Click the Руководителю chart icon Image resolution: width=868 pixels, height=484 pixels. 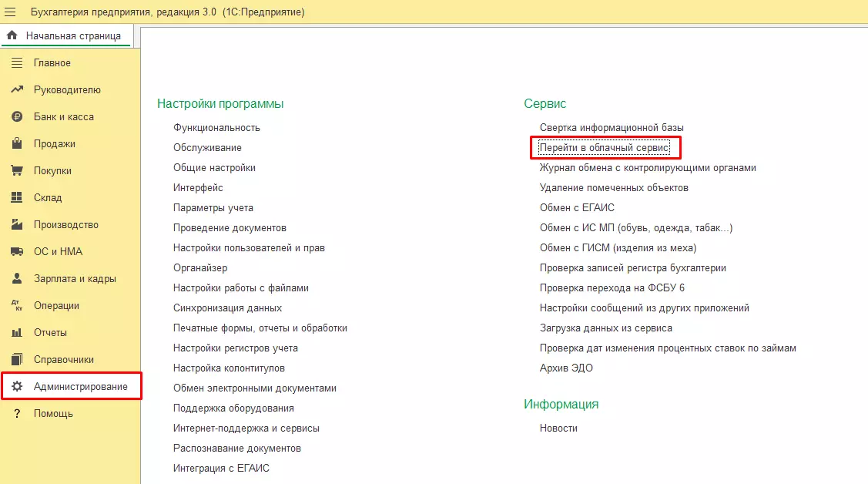coord(17,90)
